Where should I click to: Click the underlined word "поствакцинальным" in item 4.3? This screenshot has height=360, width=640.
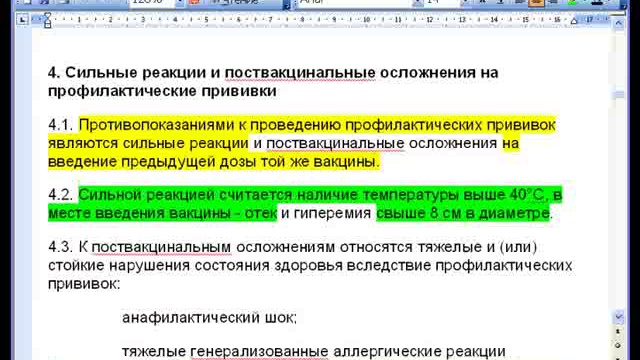click(x=161, y=247)
